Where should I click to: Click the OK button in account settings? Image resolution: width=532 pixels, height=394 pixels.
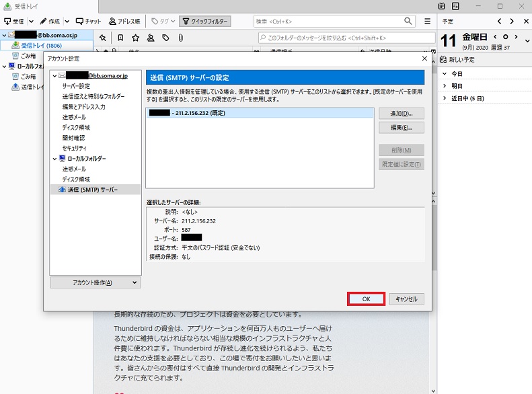pyautogui.click(x=366, y=299)
